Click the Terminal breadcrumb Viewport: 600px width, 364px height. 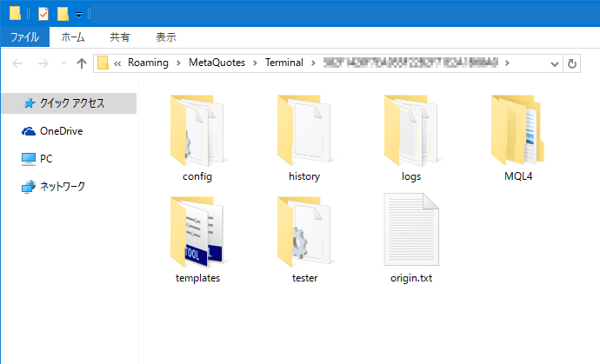click(284, 63)
